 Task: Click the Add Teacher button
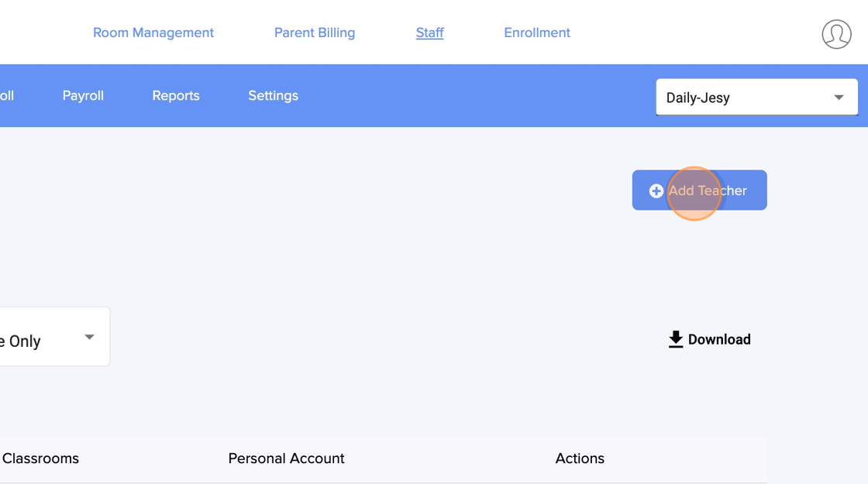tap(699, 191)
